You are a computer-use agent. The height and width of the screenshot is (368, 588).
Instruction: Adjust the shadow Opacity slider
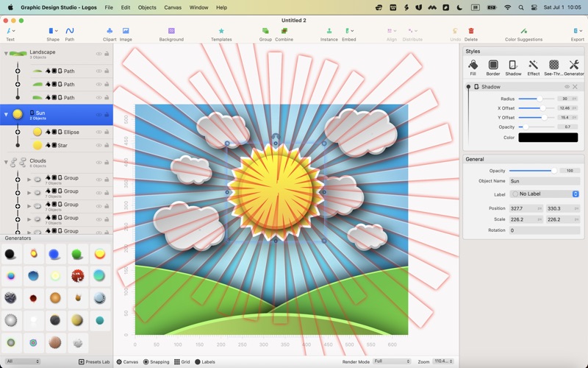(537, 127)
